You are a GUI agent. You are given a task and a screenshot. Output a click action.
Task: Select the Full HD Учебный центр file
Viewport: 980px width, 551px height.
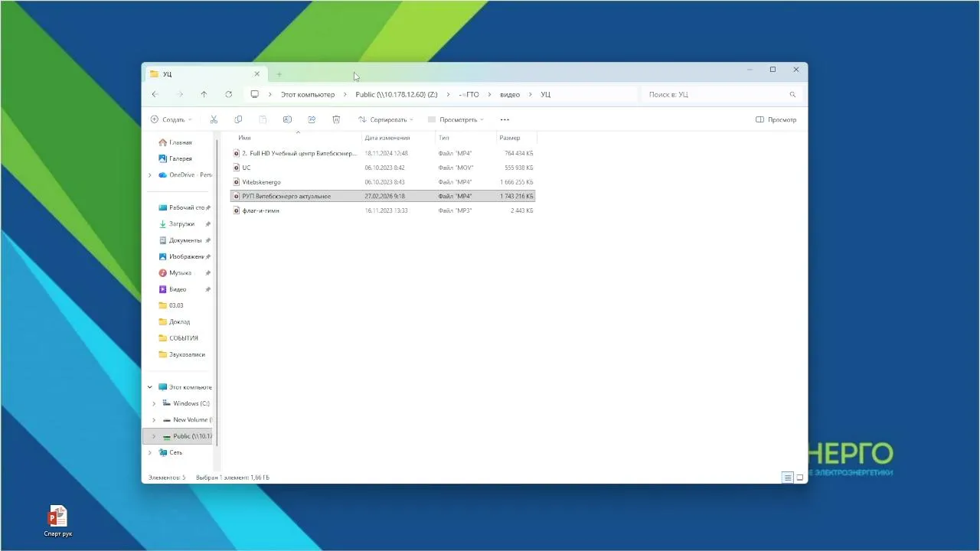point(383,153)
